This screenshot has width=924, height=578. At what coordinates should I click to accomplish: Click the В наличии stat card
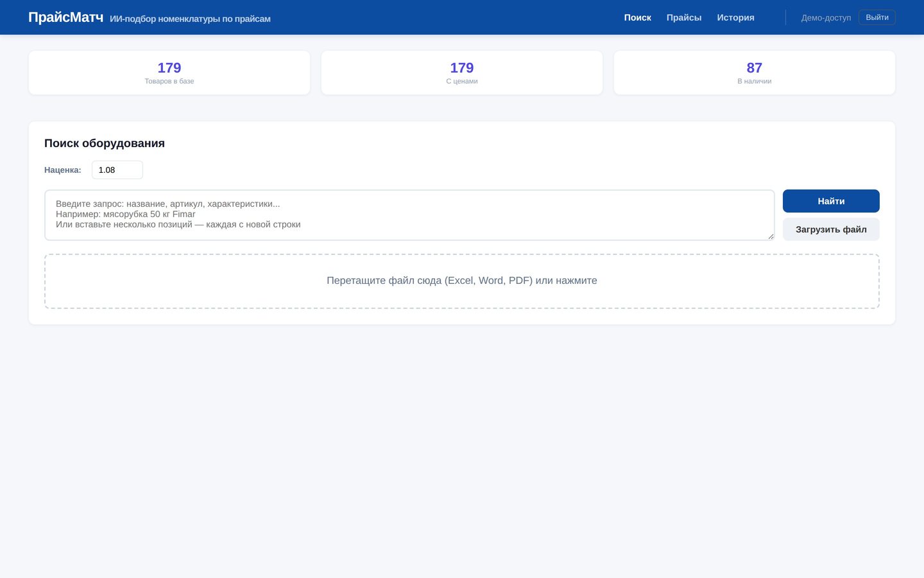[x=755, y=73]
